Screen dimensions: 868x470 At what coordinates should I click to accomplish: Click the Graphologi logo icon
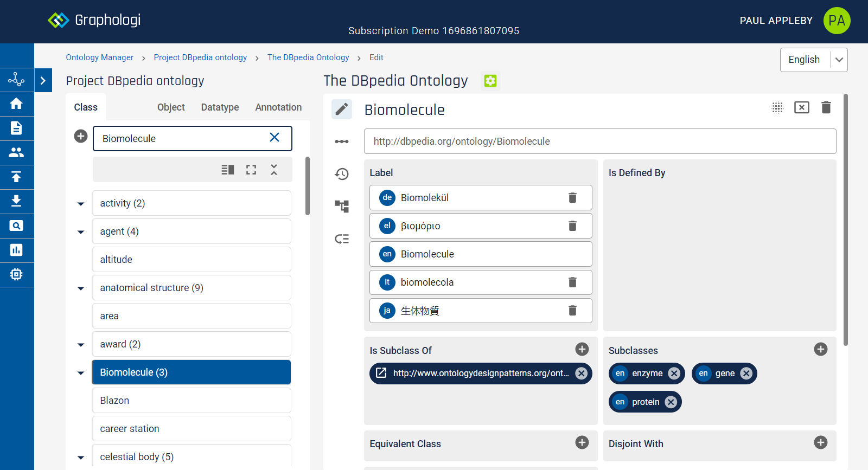[59, 20]
